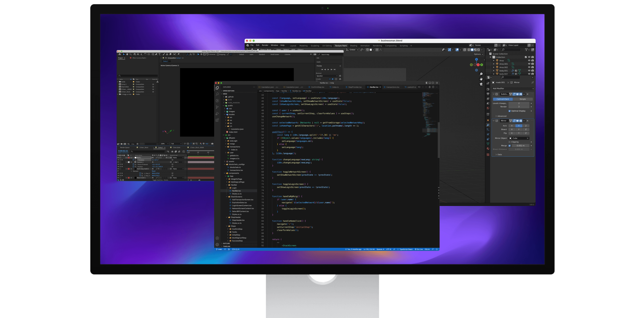
Task: Click the Home icon in After Effects
Action: [x=119, y=54]
